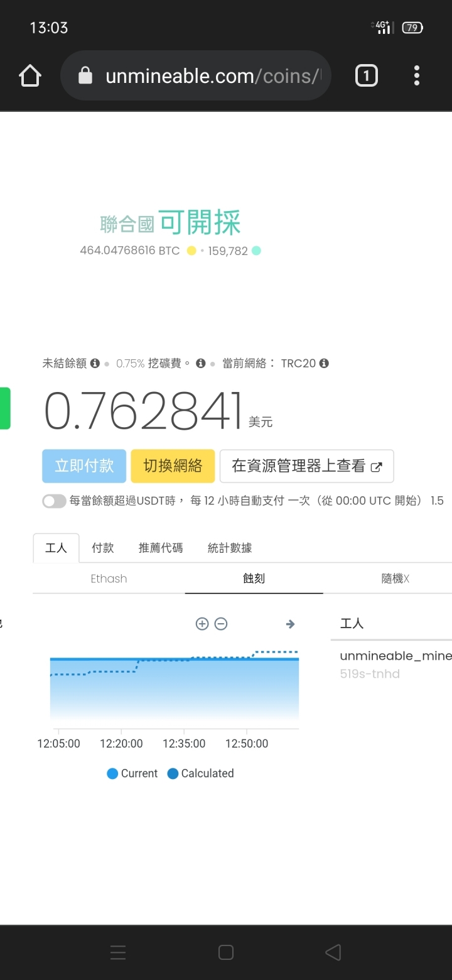Tap the unmineable.com address bar

195,75
